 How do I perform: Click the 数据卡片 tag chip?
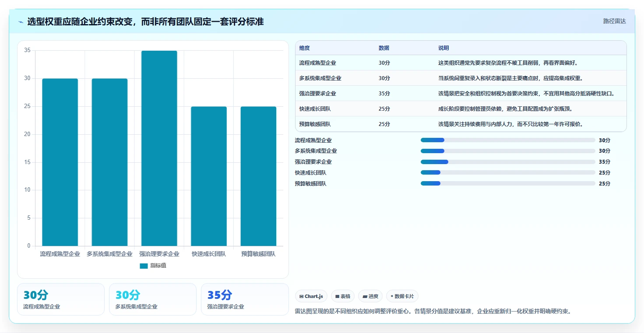pyautogui.click(x=402, y=296)
